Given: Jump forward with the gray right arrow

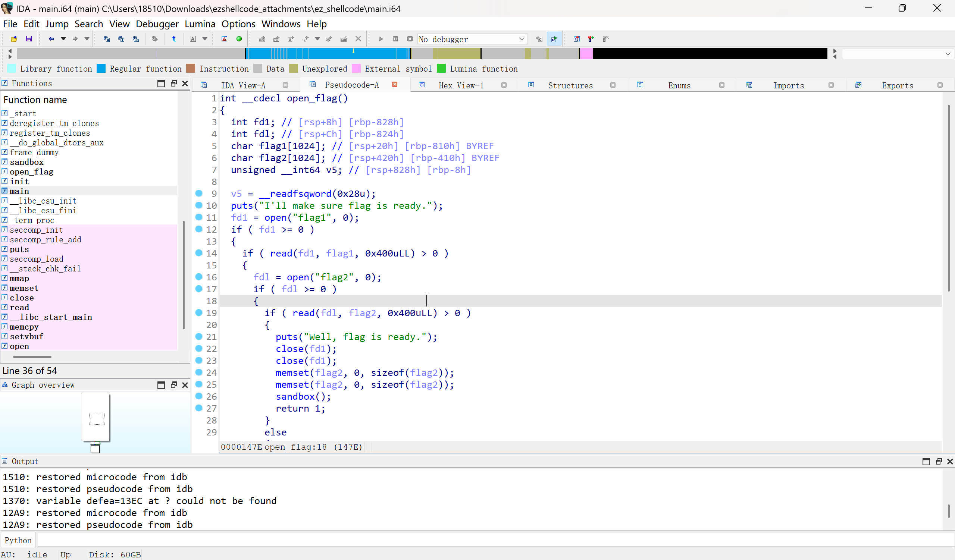Looking at the screenshot, I should 75,39.
